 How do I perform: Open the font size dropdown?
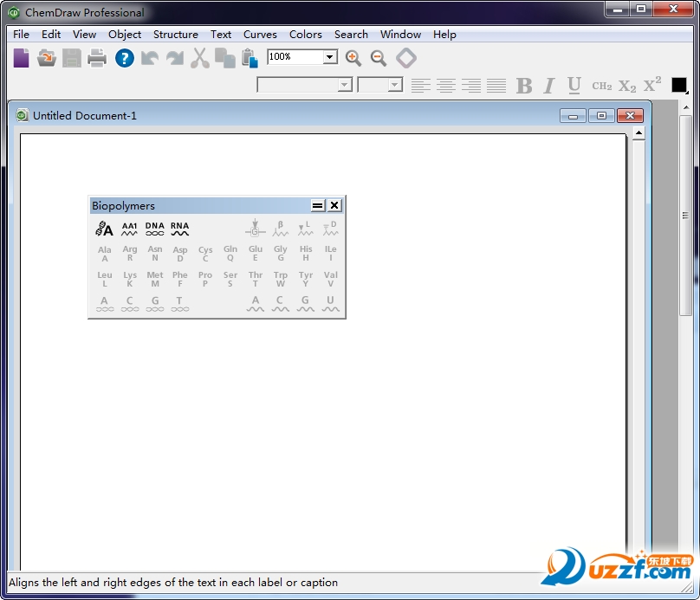[x=395, y=85]
